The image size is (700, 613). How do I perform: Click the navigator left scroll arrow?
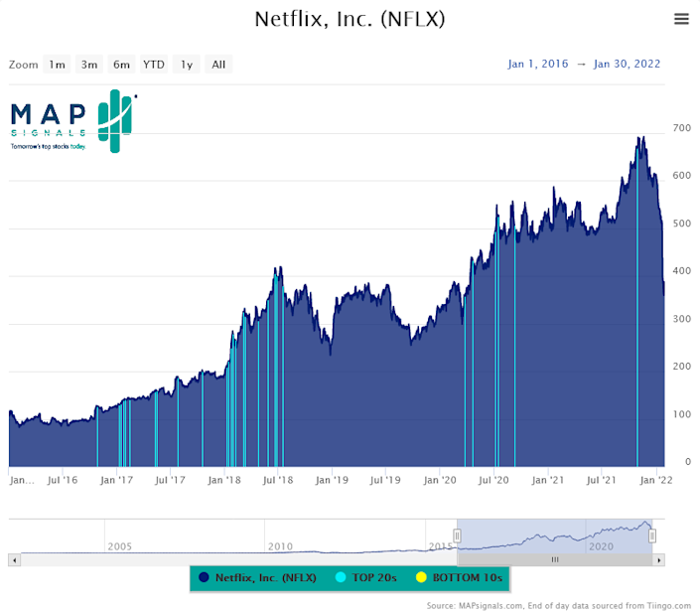[x=14, y=559]
